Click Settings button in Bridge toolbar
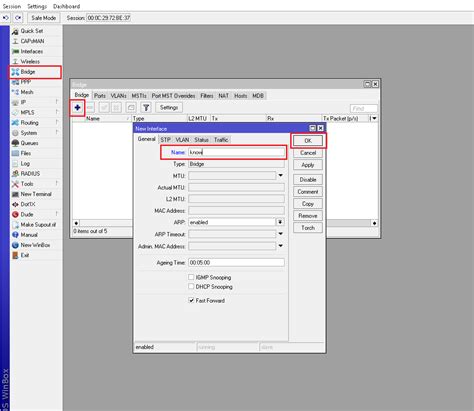 pos(169,108)
